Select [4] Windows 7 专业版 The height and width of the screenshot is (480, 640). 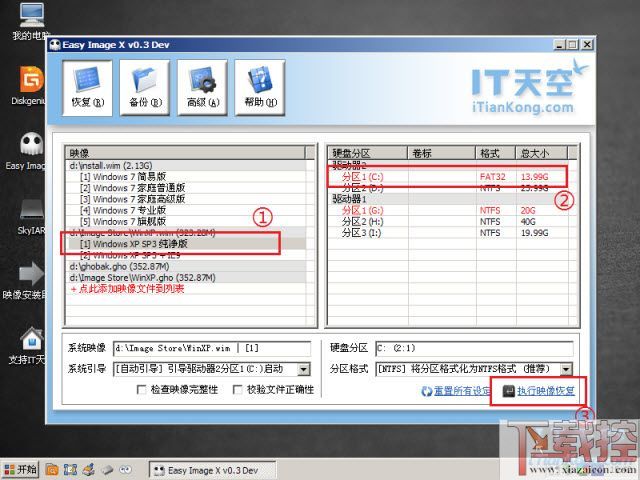[123, 210]
